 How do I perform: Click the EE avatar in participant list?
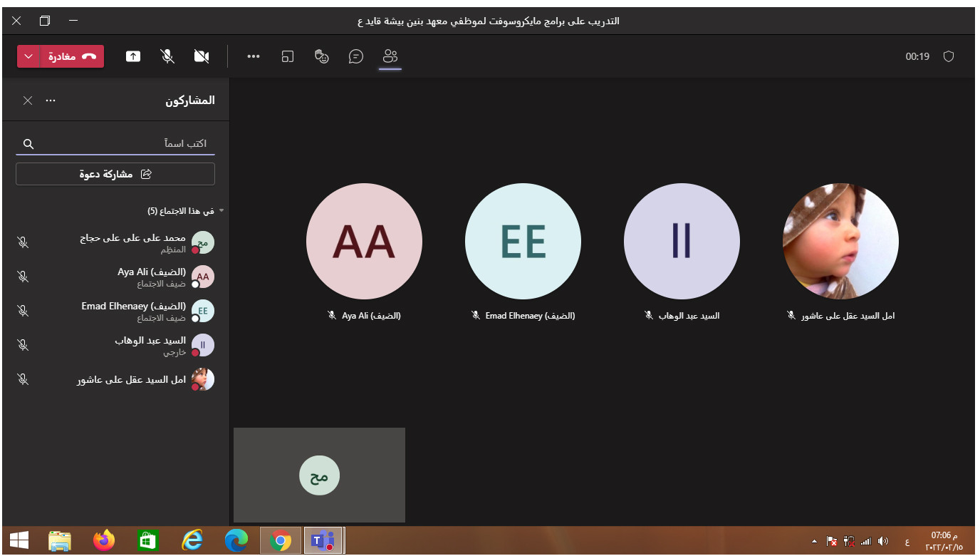click(203, 312)
